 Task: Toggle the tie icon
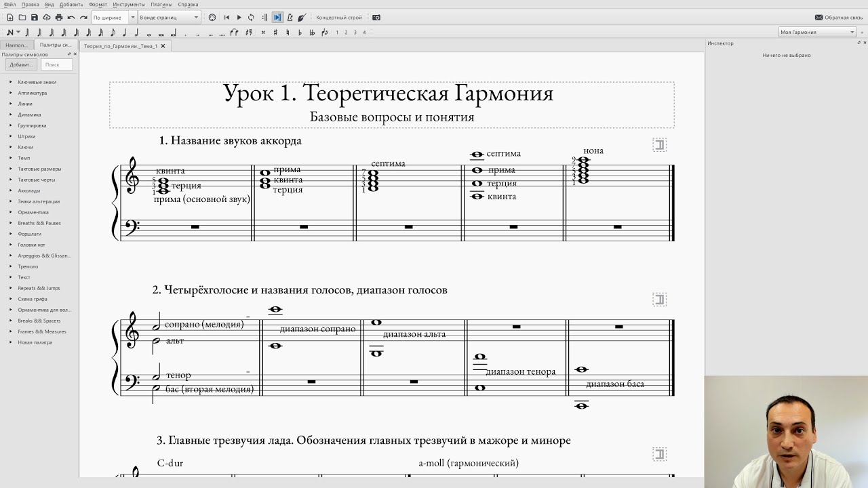[234, 32]
